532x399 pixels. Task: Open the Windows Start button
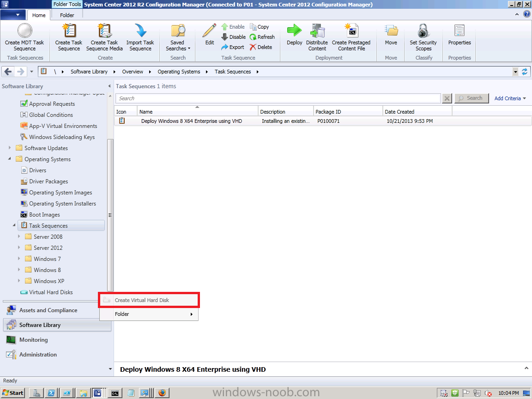click(x=13, y=393)
